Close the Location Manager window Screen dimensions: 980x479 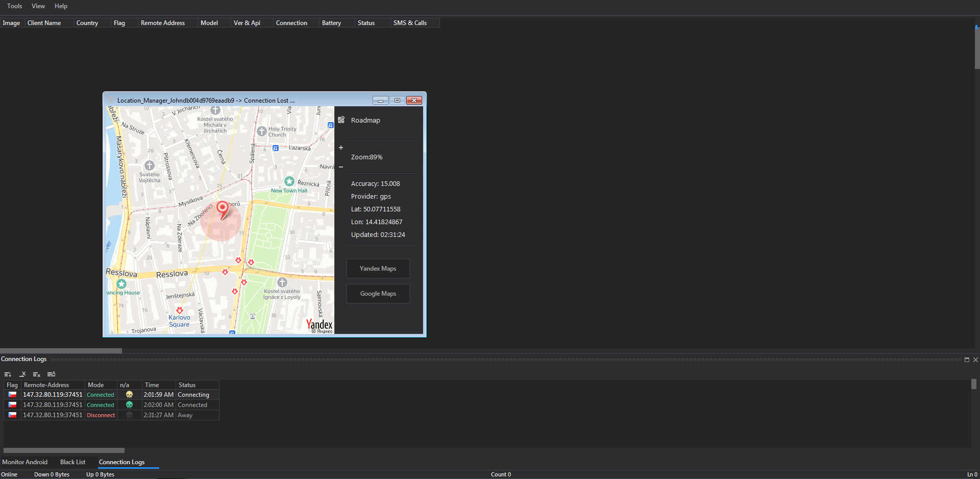(414, 101)
